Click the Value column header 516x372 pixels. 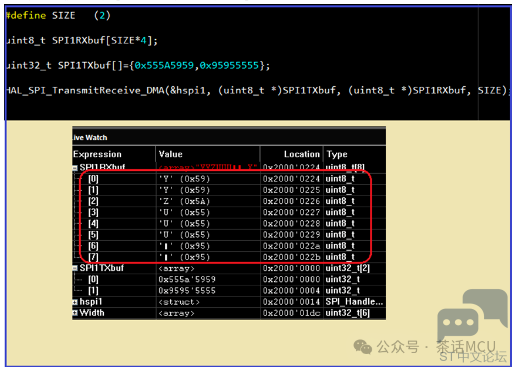[171, 154]
